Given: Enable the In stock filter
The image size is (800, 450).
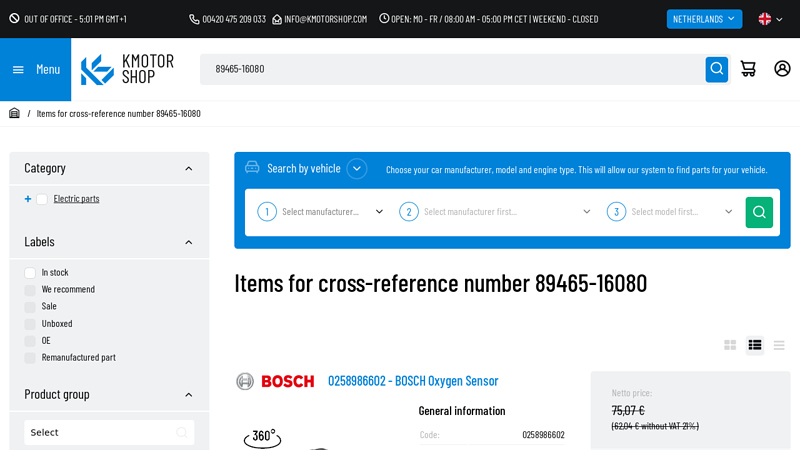Looking at the screenshot, I should click(x=30, y=273).
